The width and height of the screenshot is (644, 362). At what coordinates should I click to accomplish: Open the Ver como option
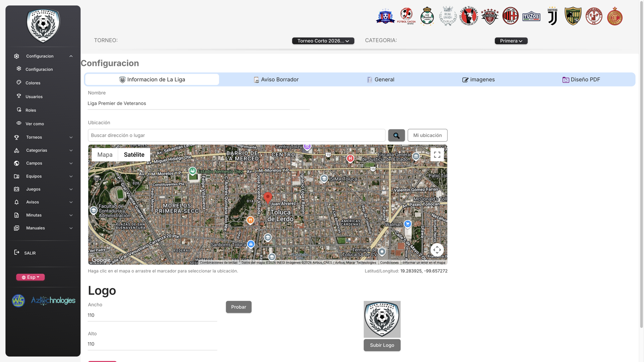point(35,124)
